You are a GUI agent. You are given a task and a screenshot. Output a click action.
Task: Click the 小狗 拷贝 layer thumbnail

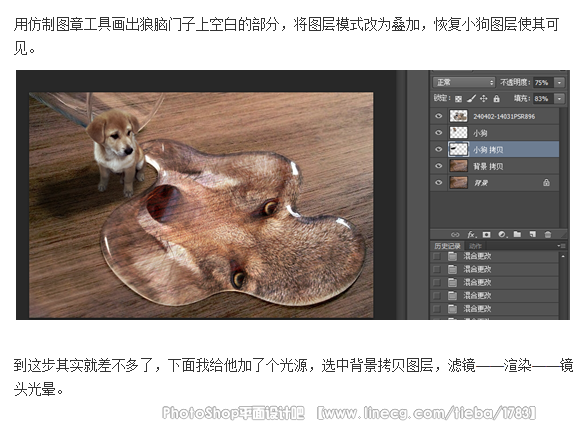(x=458, y=149)
